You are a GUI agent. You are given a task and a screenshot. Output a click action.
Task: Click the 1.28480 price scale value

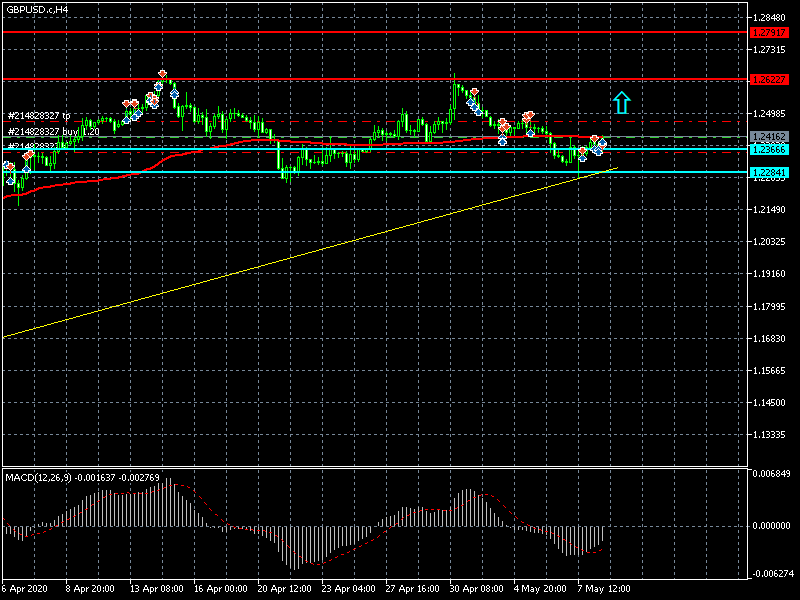coord(769,17)
